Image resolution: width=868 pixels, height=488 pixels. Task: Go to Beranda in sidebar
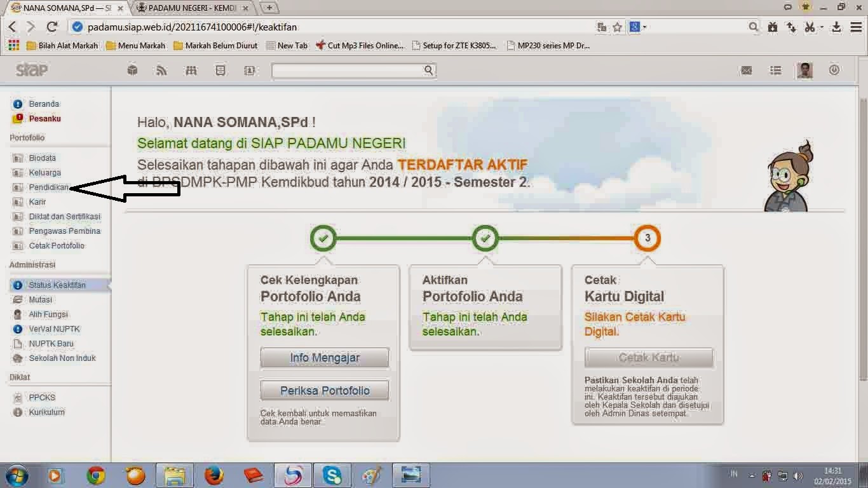(x=44, y=104)
